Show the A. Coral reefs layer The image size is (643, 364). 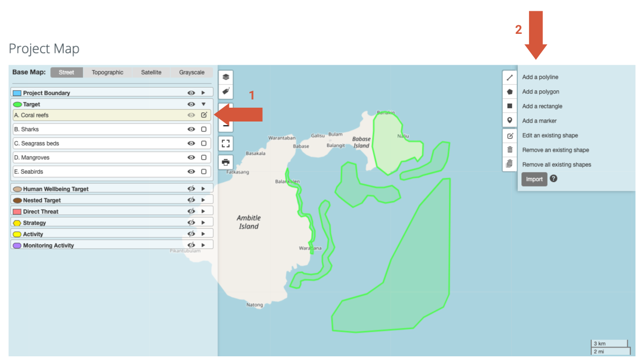[190, 115]
